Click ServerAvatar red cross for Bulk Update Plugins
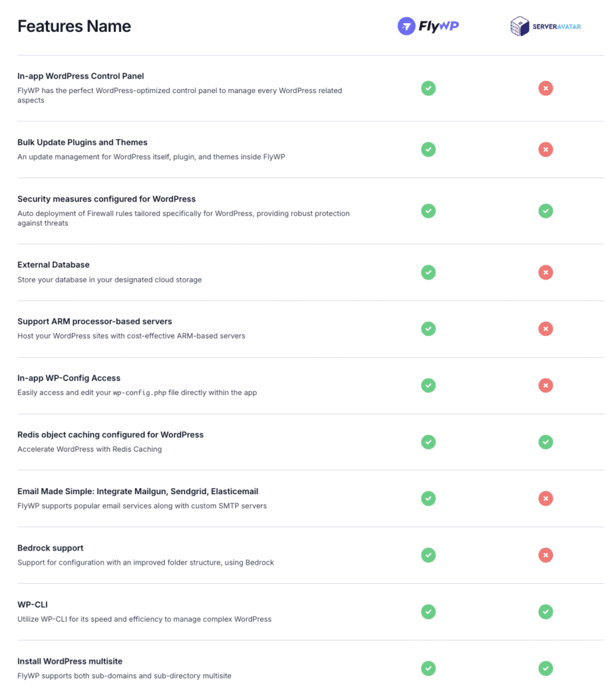This screenshot has height=695, width=616. click(x=545, y=149)
